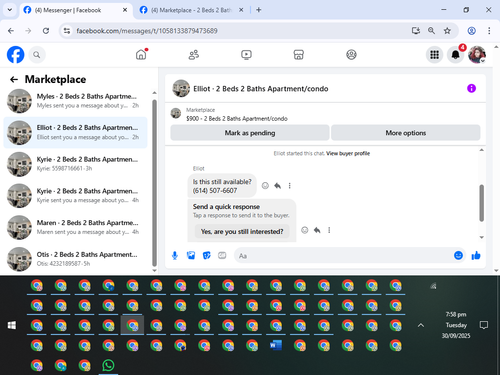Open the Marketplace storefront icon

coord(299,54)
